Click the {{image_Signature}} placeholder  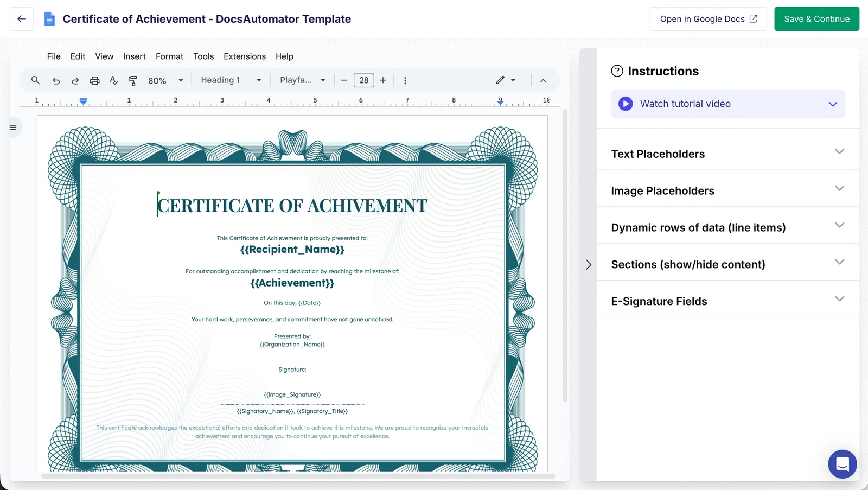tap(292, 394)
